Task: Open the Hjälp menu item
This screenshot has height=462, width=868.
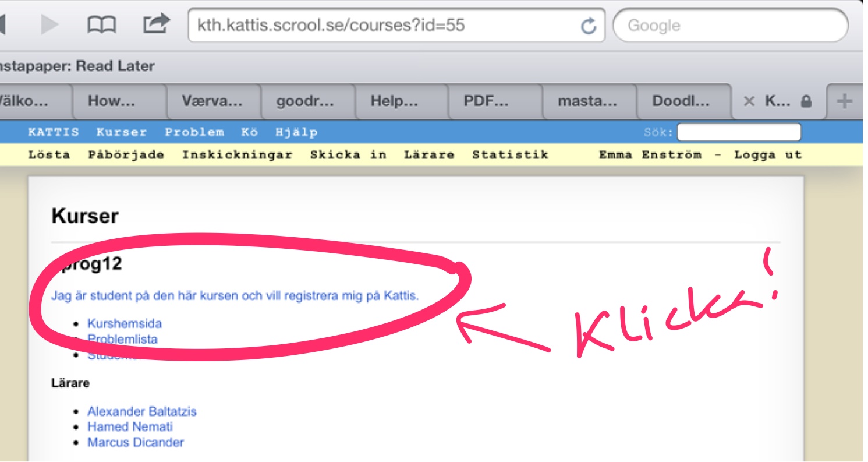Action: tap(296, 133)
